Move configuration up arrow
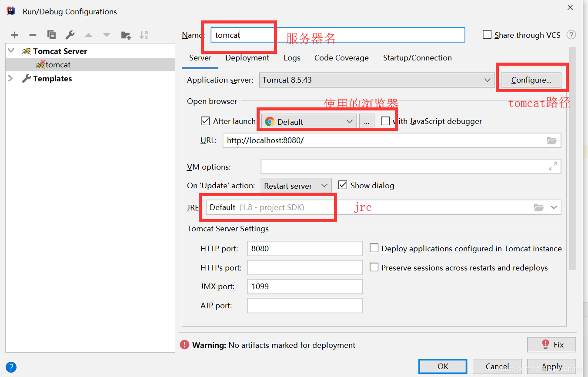The image size is (588, 377). (x=88, y=35)
